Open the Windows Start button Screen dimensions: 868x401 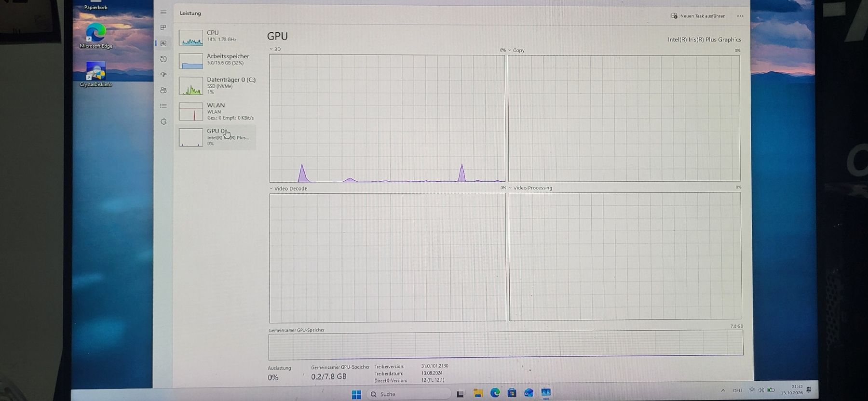[x=356, y=395]
